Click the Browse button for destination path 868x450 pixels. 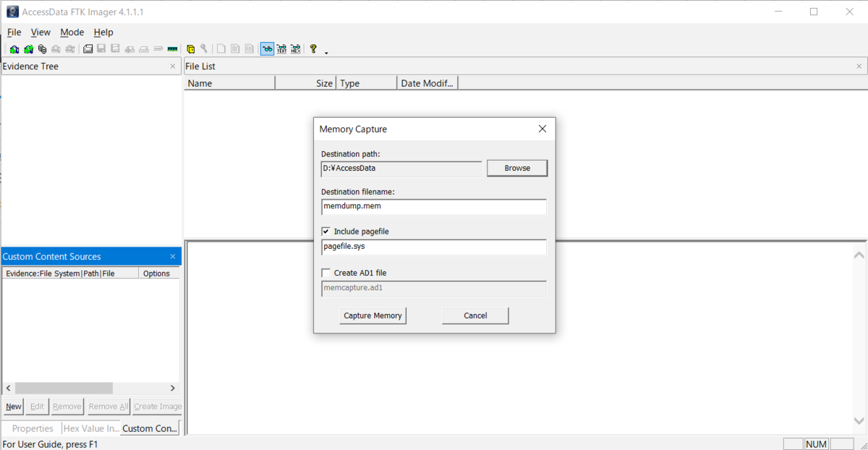coord(517,168)
